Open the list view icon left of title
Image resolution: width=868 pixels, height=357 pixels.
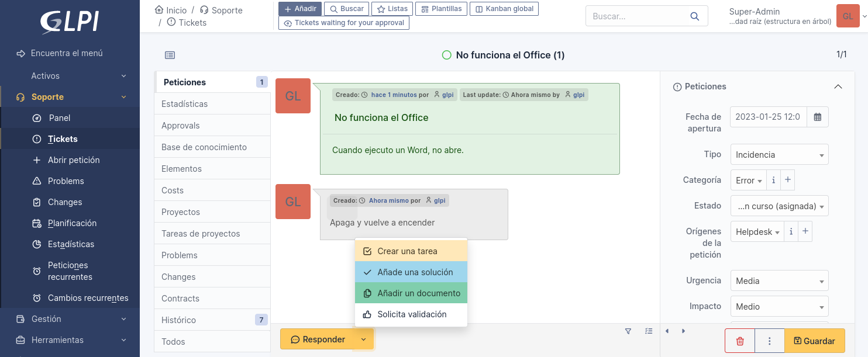pos(170,56)
